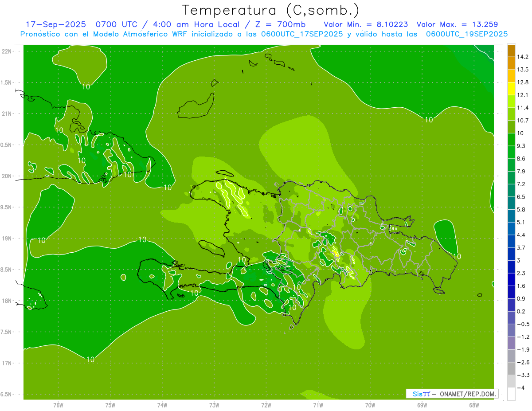Click the "72W" longitude label
Screen dimensions: 532x411
266,405
